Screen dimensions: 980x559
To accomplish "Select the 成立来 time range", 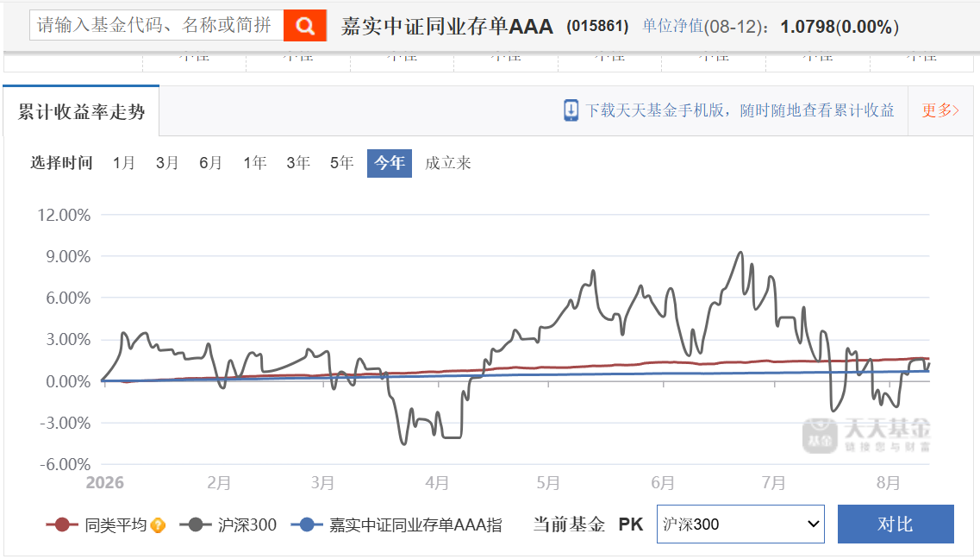I will 448,163.
